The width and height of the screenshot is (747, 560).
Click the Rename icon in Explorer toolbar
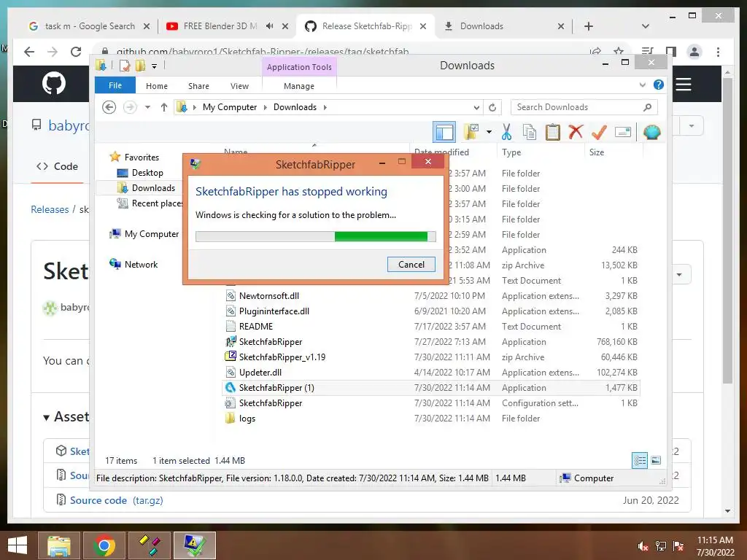click(623, 132)
